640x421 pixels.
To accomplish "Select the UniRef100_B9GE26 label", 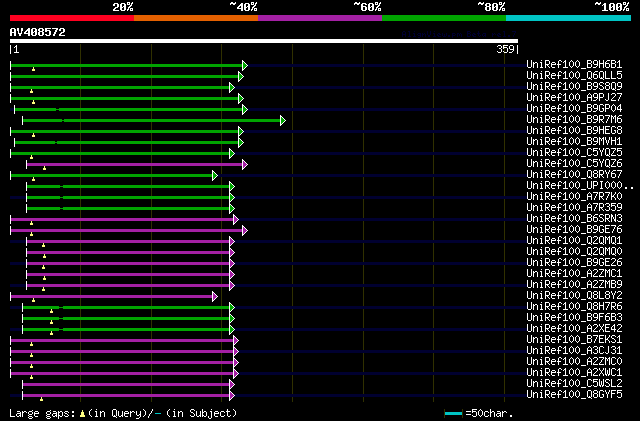I will [x=574, y=263].
